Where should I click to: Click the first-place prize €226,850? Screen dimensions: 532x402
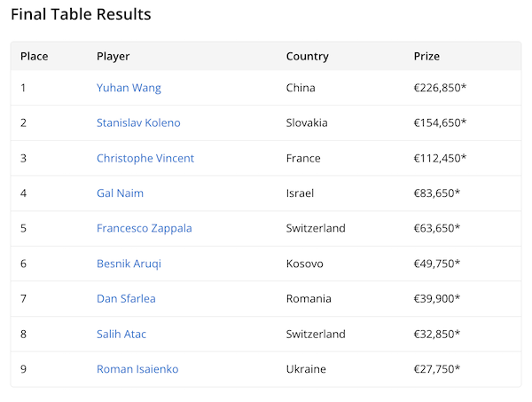[439, 88]
